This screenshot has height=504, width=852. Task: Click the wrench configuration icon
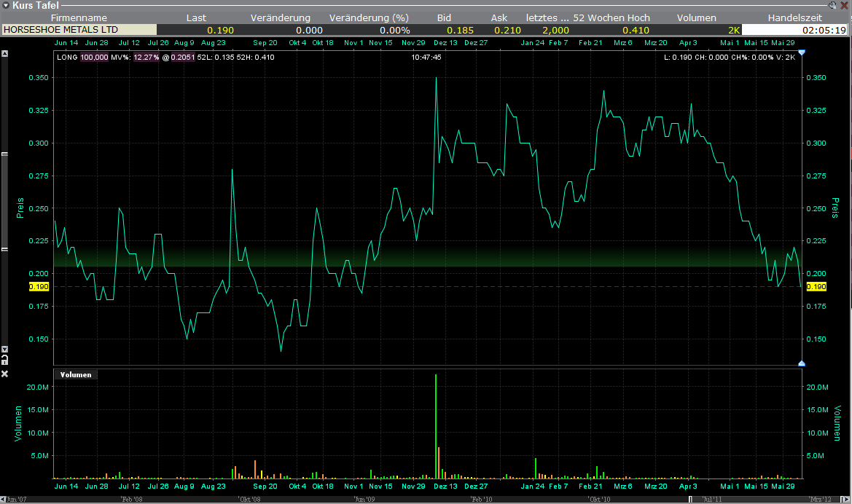pyautogui.click(x=834, y=5)
